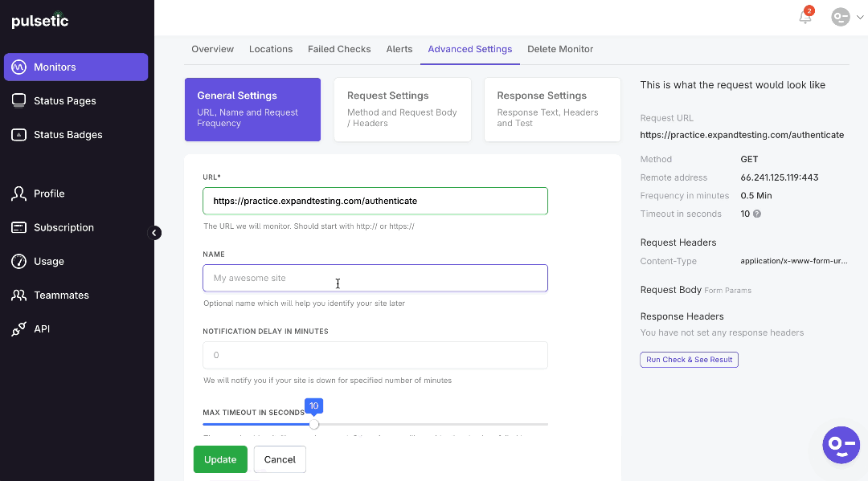Viewport: 868px width, 481px height.
Task: Click the Subscription card icon
Action: click(18, 227)
